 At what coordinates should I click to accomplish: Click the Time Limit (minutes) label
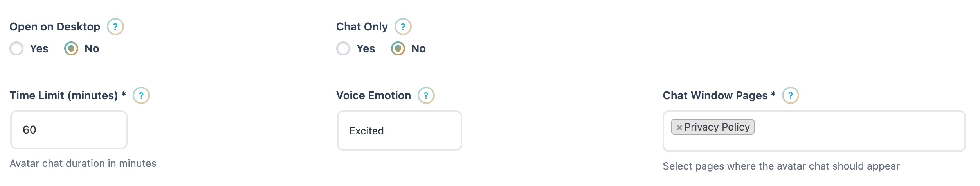63,95
